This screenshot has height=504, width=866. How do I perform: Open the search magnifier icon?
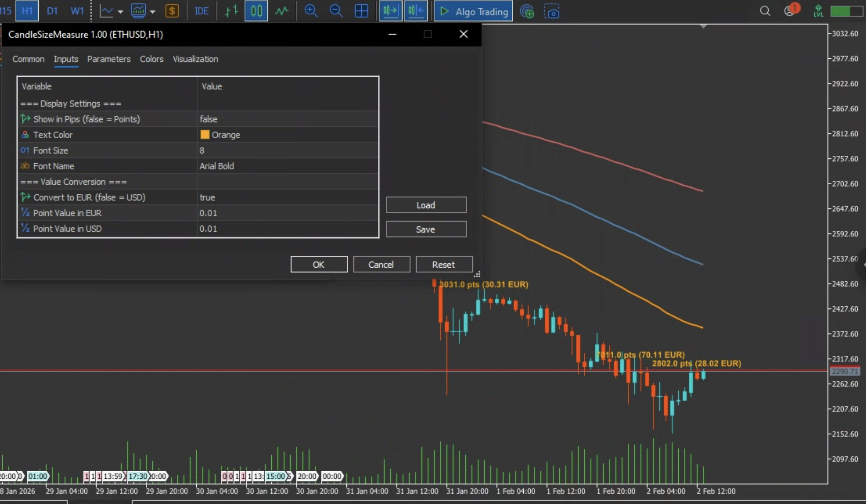tap(765, 11)
